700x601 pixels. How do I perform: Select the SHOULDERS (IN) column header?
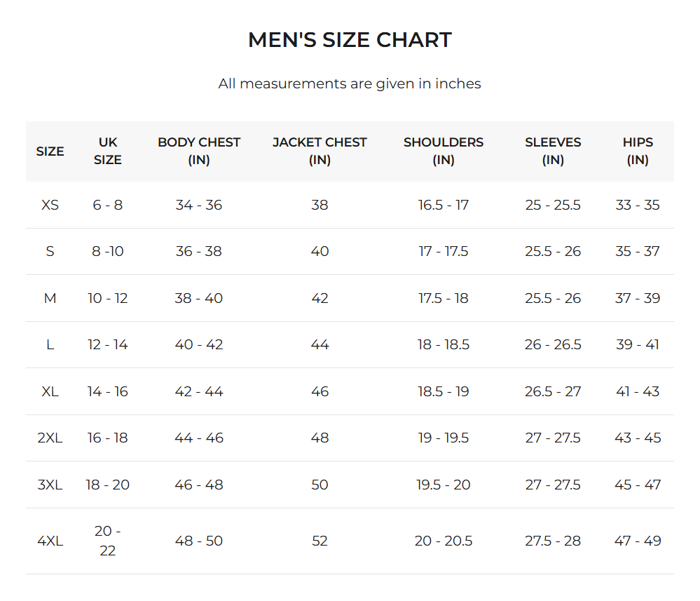click(x=444, y=151)
